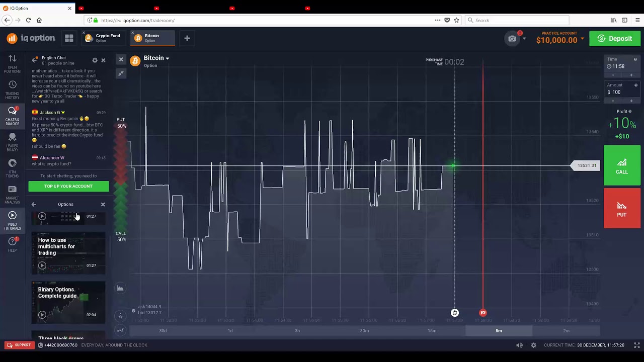Click the chart expand arrows icon
This screenshot has width=644, height=362.
(121, 73)
